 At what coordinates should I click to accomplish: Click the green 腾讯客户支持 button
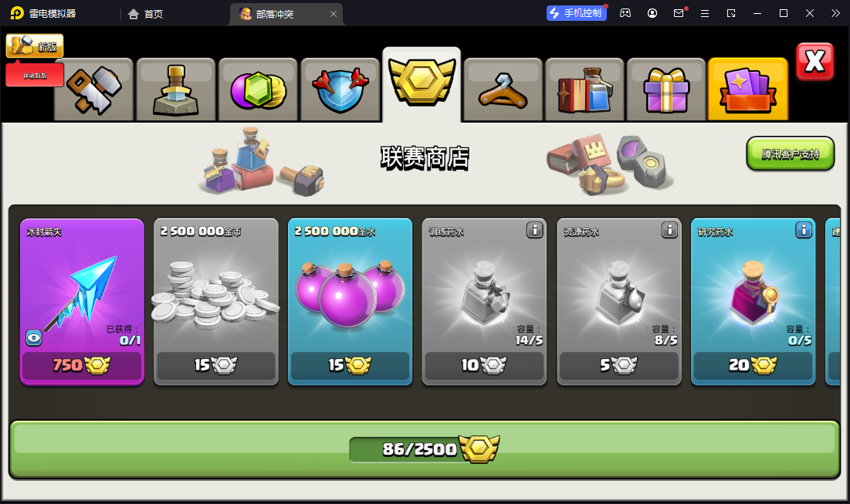(x=791, y=154)
